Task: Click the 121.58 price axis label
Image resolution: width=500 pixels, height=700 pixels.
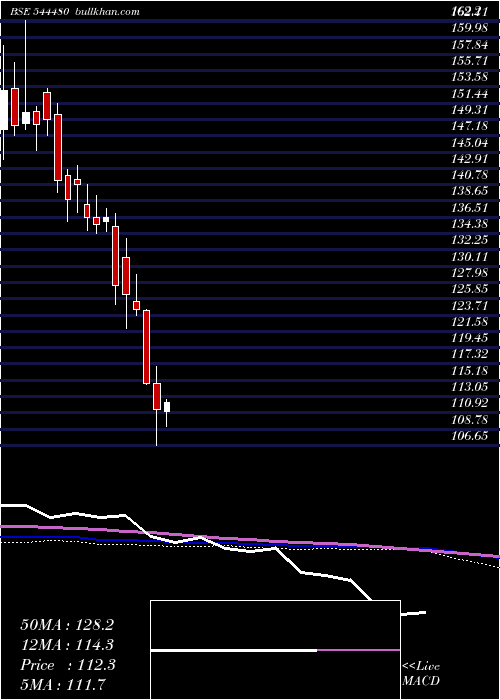Action: click(x=468, y=322)
